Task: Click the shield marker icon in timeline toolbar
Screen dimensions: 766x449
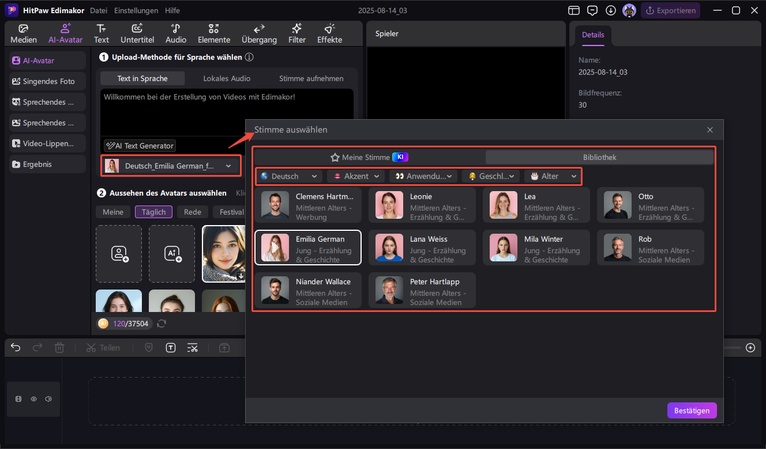Action: (149, 347)
